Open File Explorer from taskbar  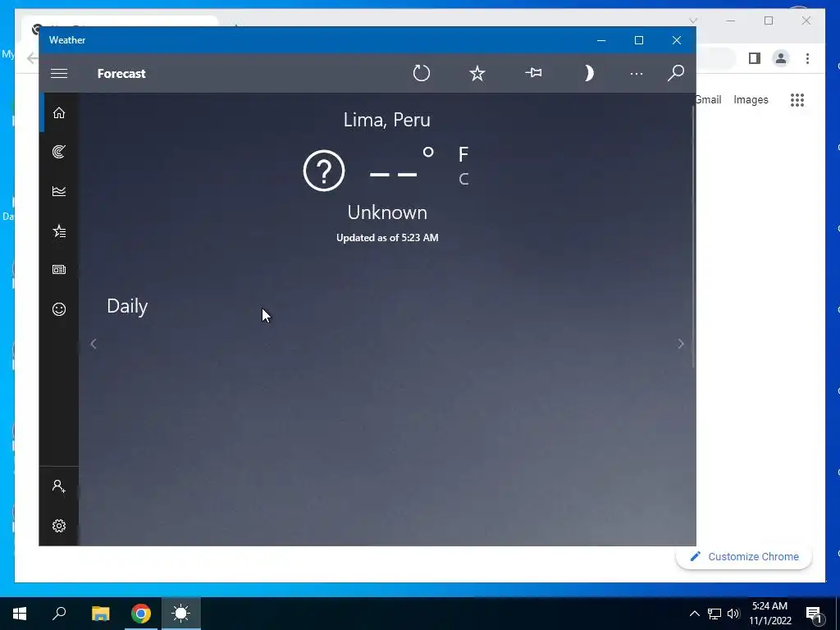pyautogui.click(x=100, y=614)
